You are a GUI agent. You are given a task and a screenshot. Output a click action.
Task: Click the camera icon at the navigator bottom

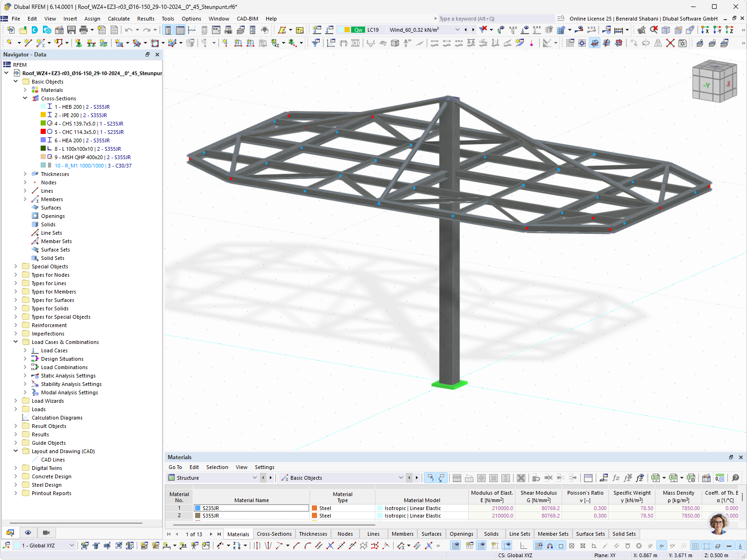[x=46, y=532]
